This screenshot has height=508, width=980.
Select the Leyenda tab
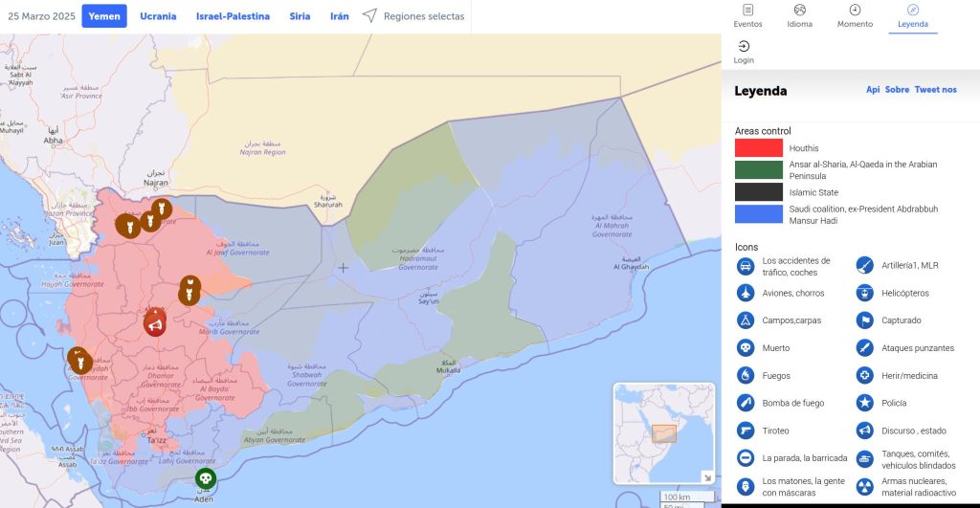pos(912,16)
